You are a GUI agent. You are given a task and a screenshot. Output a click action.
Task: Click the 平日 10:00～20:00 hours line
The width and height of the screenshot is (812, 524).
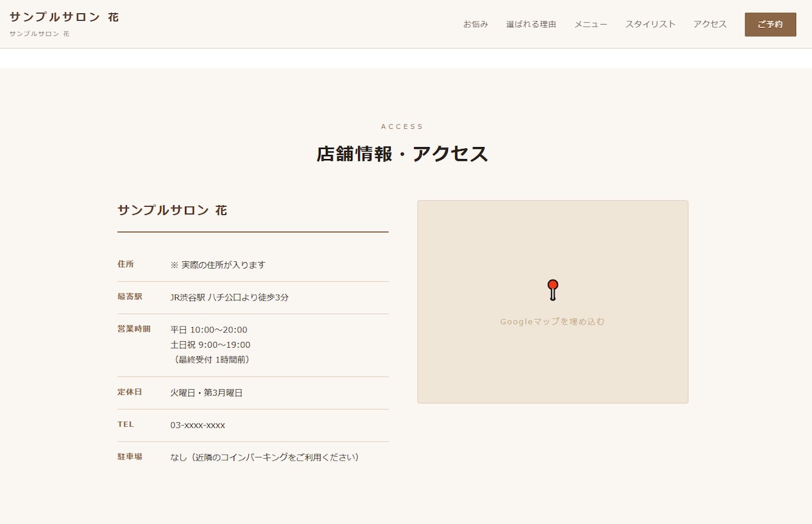pos(209,330)
